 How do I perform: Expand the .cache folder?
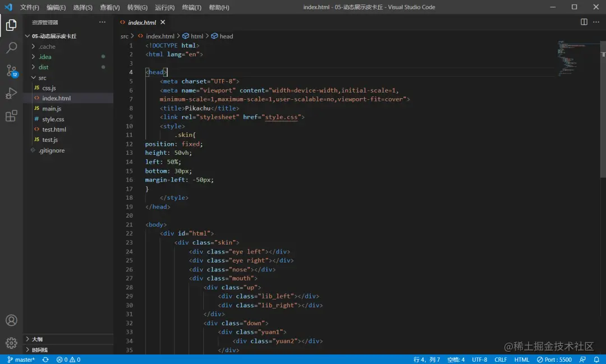click(x=47, y=47)
